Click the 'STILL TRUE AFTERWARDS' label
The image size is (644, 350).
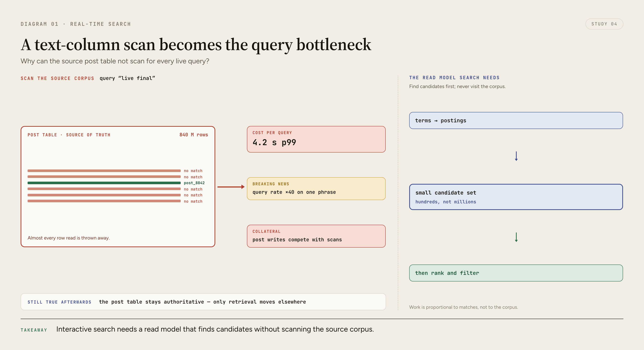point(59,302)
